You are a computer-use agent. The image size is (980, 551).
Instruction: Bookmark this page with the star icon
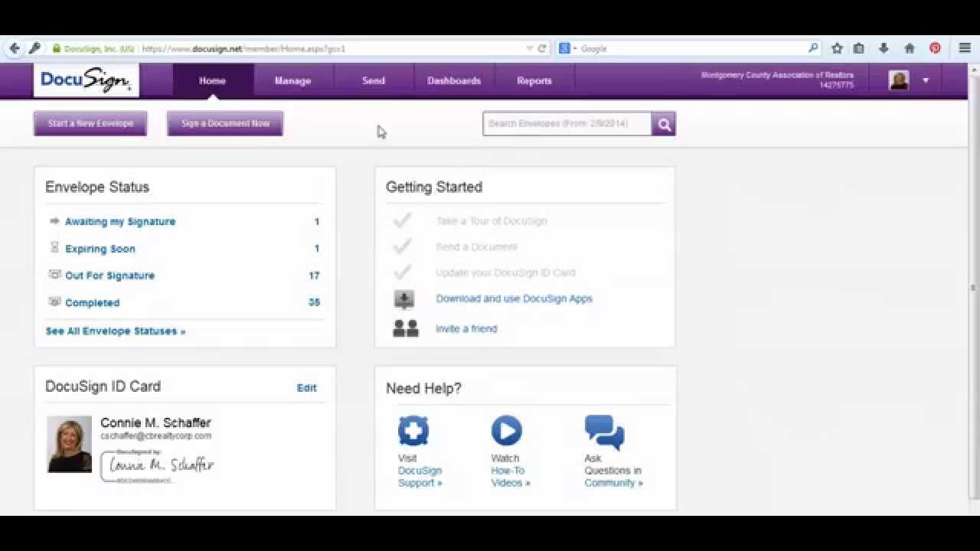[x=837, y=48]
